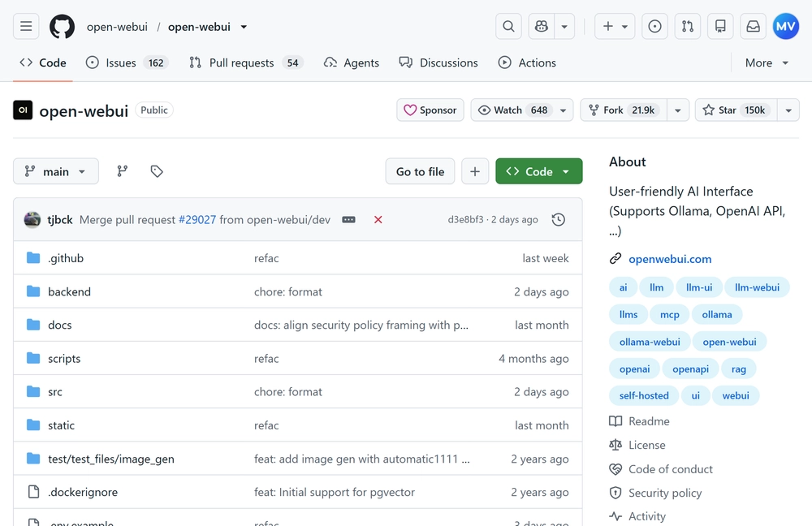Open the src folder
Image resolution: width=812 pixels, height=526 pixels.
(55, 392)
